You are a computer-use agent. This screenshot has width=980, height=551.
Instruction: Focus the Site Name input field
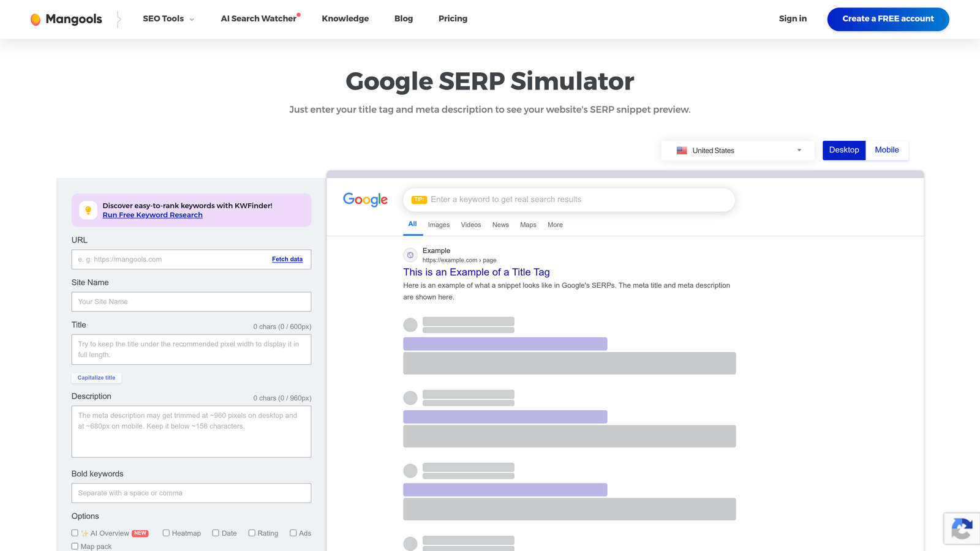[x=191, y=302]
